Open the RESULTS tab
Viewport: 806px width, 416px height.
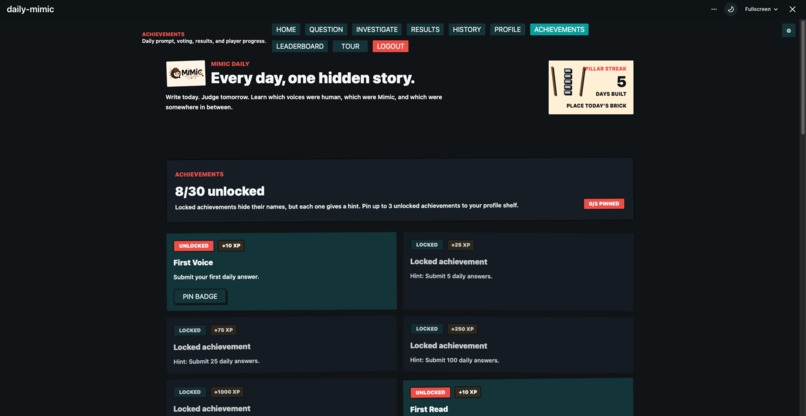[x=425, y=29]
